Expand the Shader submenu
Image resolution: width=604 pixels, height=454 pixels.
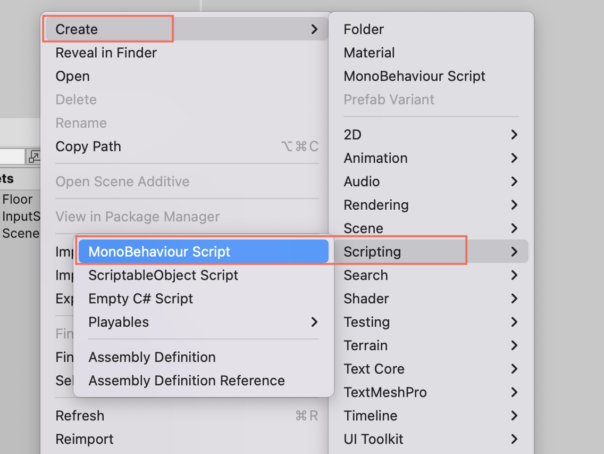point(431,298)
